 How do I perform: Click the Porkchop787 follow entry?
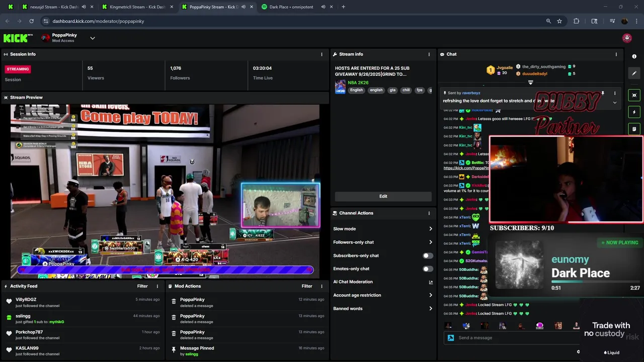(83, 335)
